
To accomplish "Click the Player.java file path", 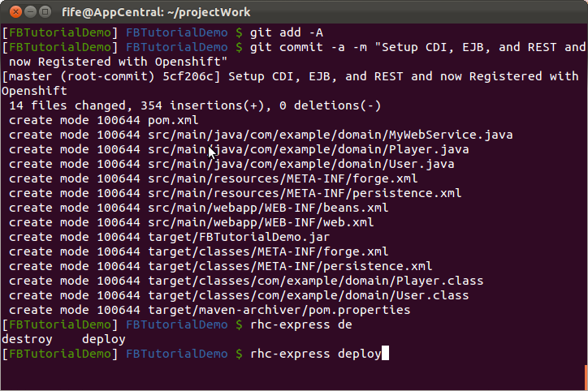I will click(309, 149).
